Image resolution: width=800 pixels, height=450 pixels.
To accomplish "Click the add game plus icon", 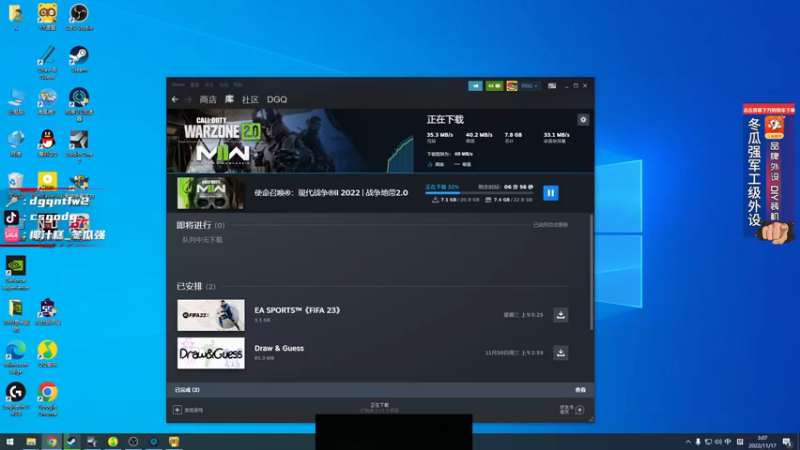I will (177, 410).
